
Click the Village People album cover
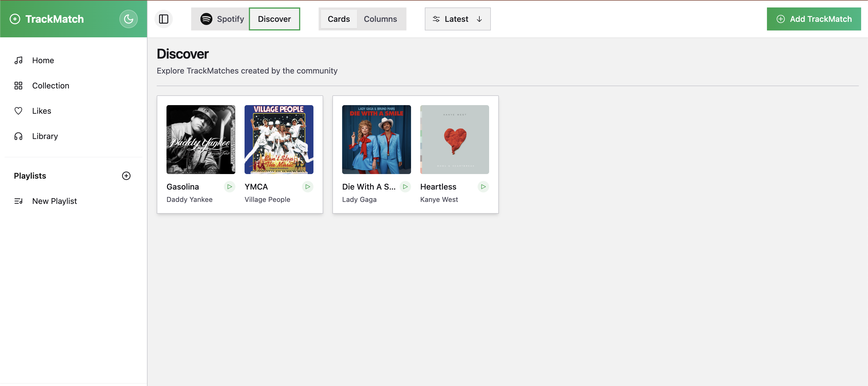click(279, 140)
